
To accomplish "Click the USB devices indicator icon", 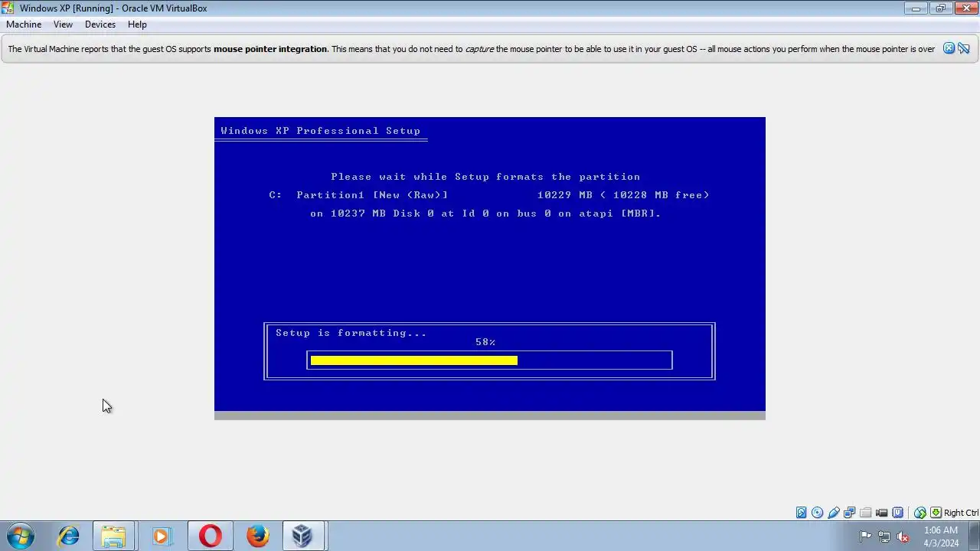I will (x=834, y=513).
